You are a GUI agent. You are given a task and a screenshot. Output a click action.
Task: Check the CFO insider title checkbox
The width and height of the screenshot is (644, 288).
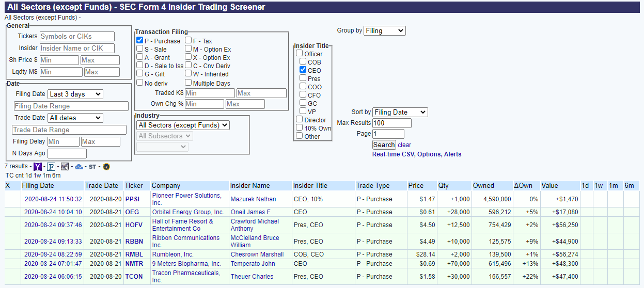(x=303, y=94)
